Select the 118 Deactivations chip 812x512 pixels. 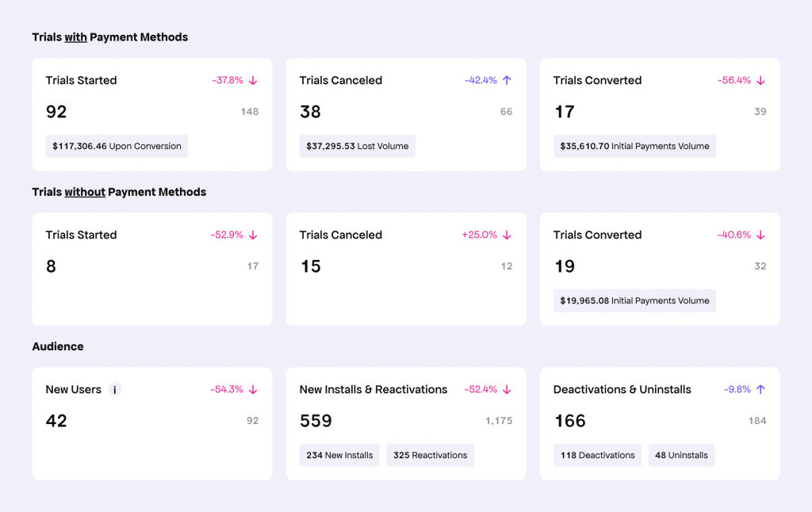597,455
